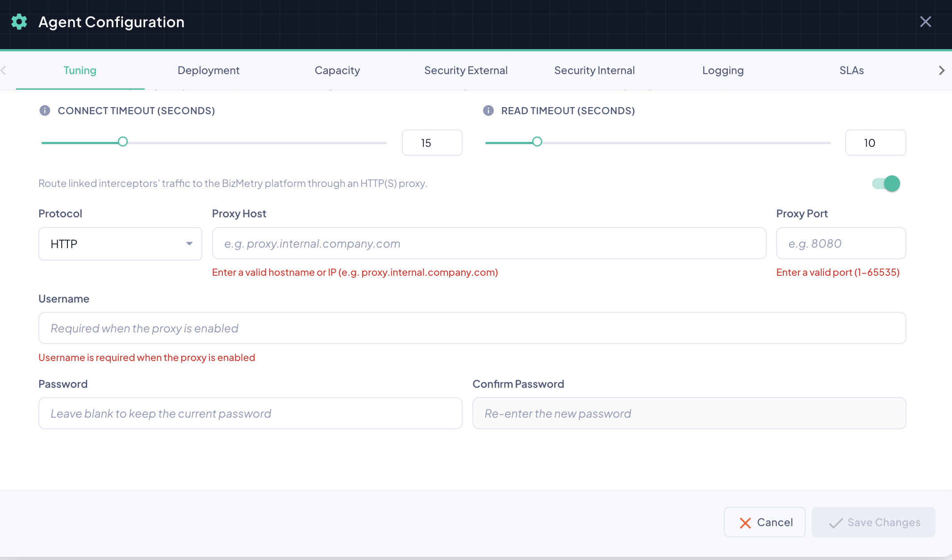952x560 pixels.
Task: Click into the Confirm Password field
Action: coord(689,414)
